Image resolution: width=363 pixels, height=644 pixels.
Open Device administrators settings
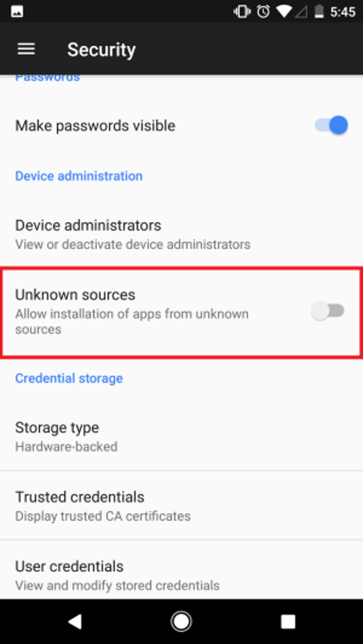132,234
